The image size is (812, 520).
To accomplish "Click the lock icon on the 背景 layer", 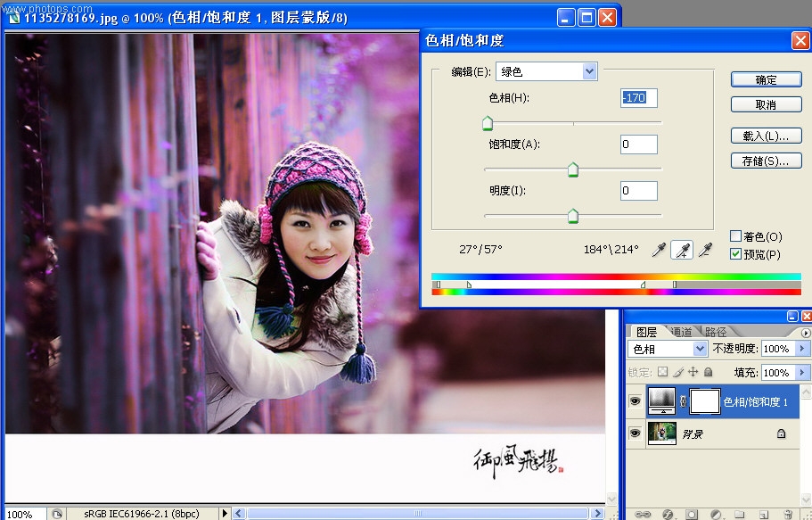I will (781, 434).
